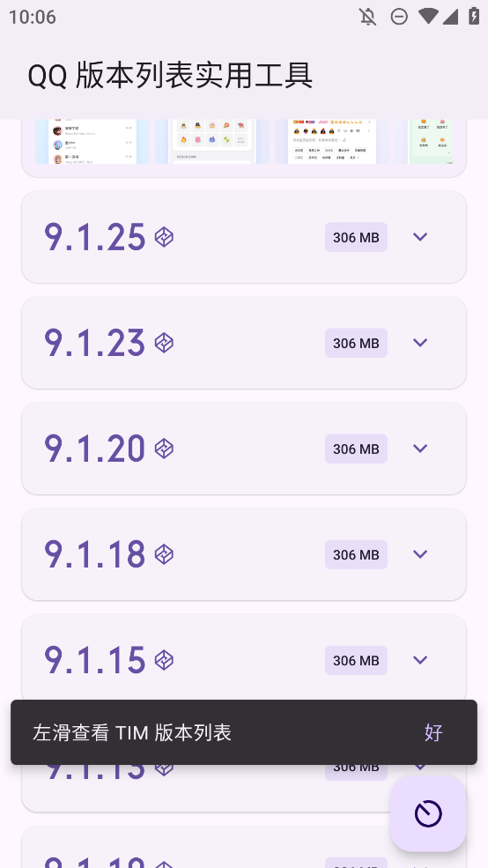The height and width of the screenshot is (868, 488).
Task: Tap the do-not-disturb icon in status bar
Action: pos(399,17)
